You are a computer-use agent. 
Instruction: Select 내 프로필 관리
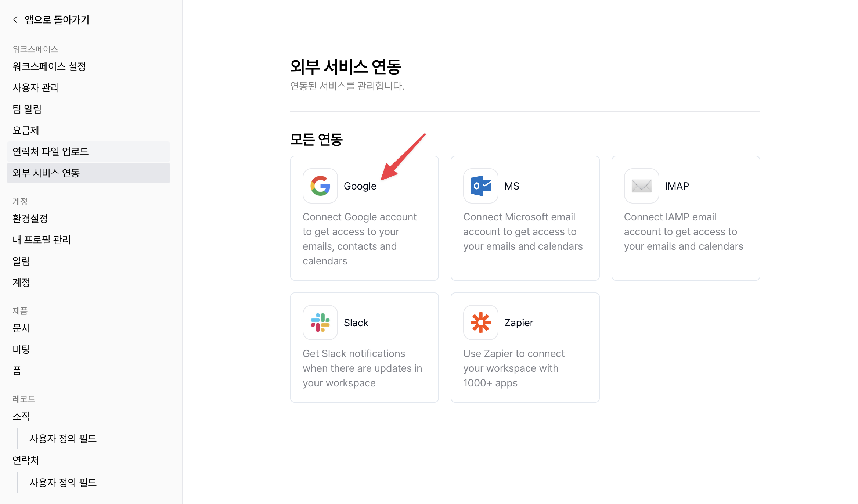click(41, 240)
